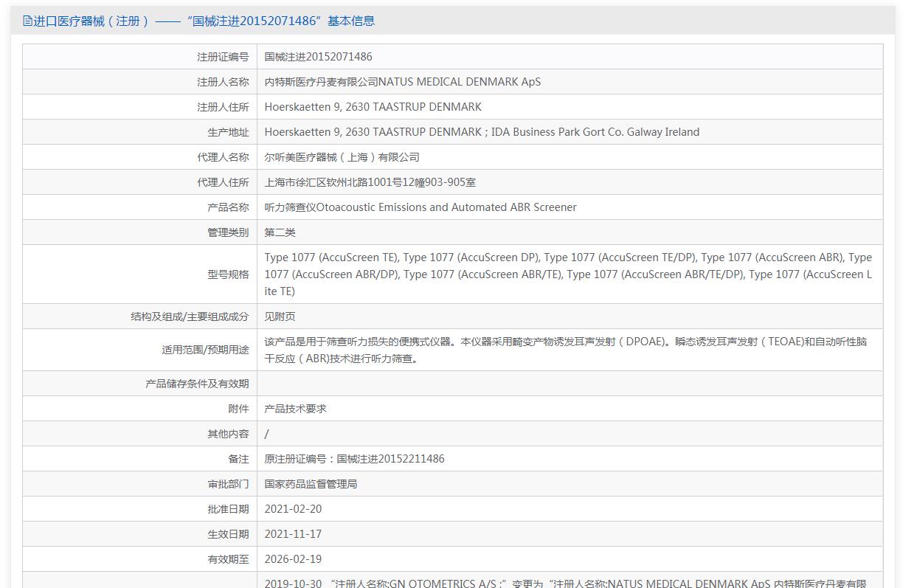Click the 其他内容 label
The height and width of the screenshot is (588, 914).
(x=228, y=434)
